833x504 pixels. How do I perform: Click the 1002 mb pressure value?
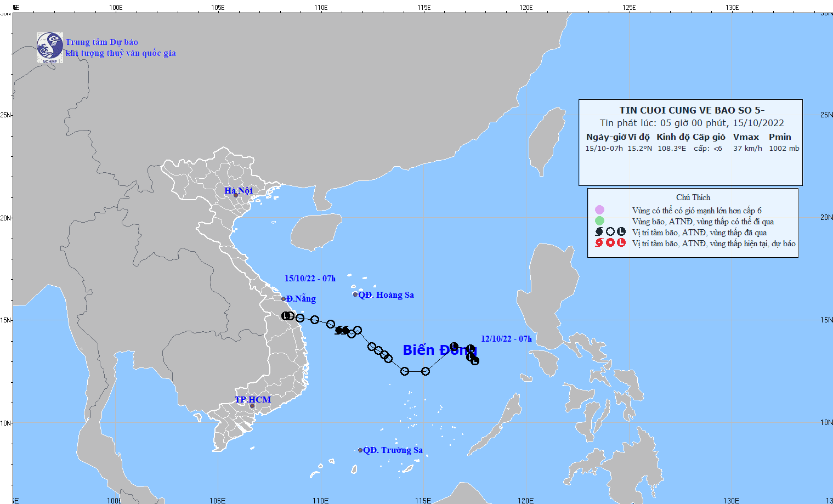pyautogui.click(x=784, y=149)
